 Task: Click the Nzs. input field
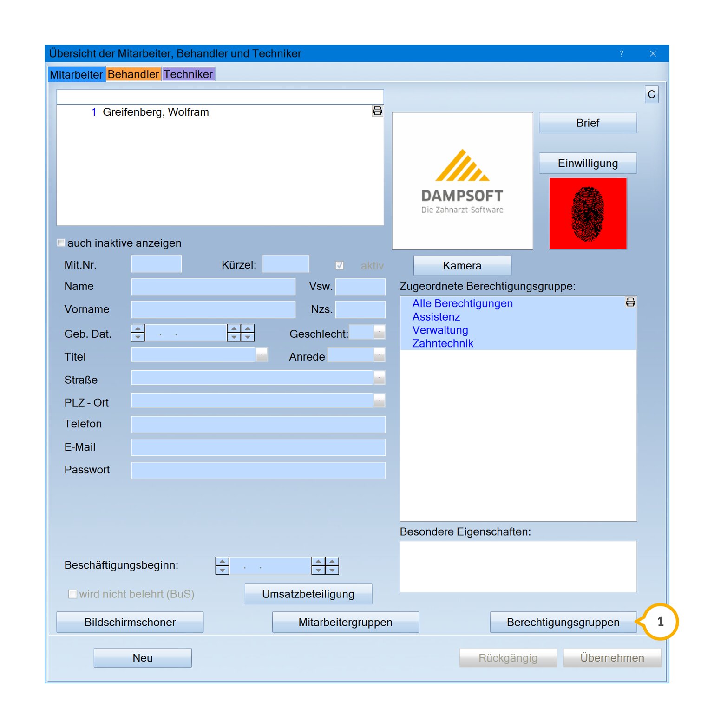(x=360, y=309)
